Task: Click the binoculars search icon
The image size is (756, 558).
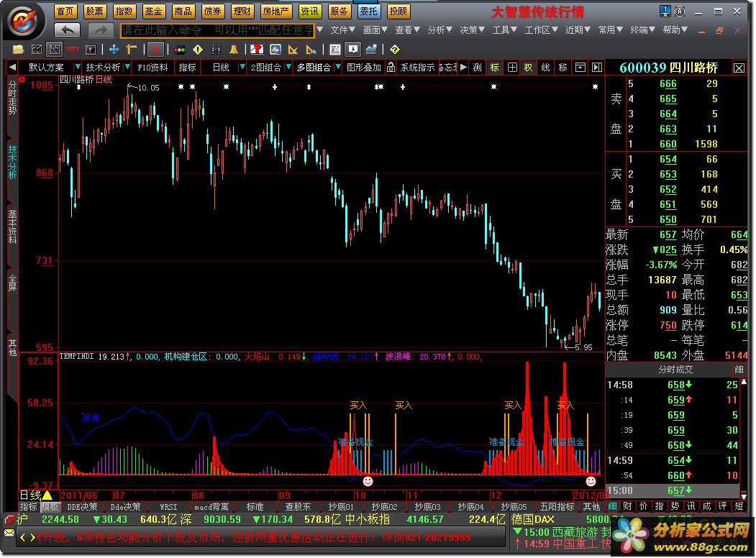Action: [216, 50]
